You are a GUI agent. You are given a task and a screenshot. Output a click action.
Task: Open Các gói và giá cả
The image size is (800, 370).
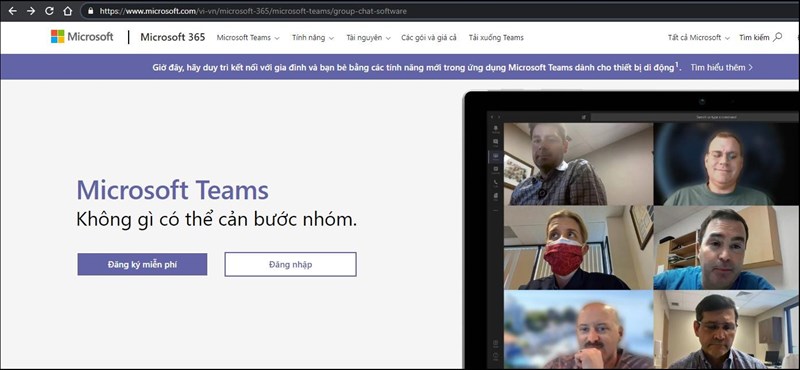click(x=429, y=38)
